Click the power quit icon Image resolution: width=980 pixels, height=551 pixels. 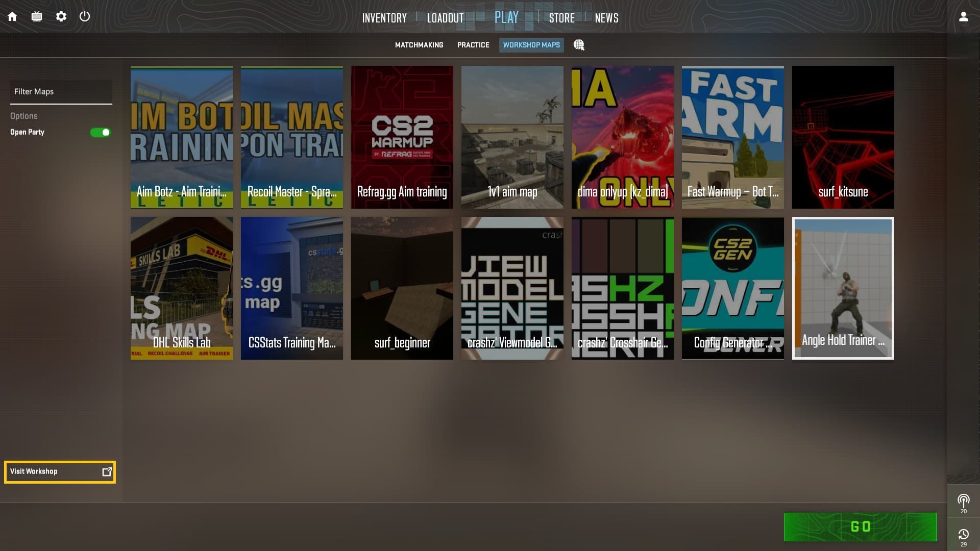pos(85,17)
